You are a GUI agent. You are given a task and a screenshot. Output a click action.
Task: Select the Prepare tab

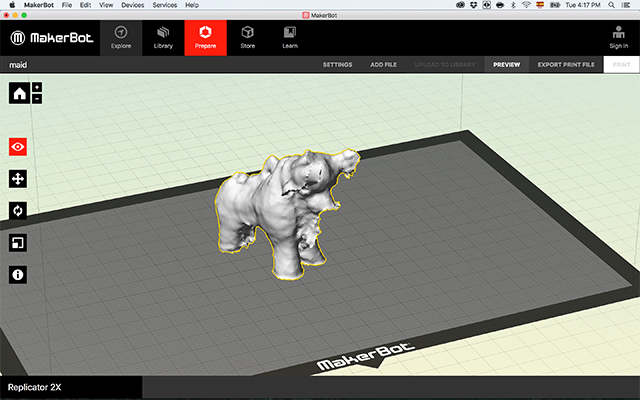click(x=205, y=38)
